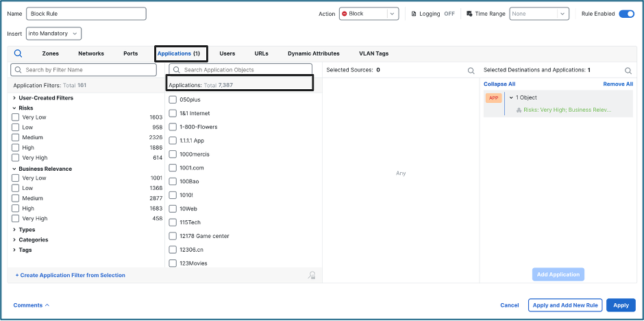Open the Dynamic Attributes tab
The image size is (644, 321).
click(x=313, y=53)
